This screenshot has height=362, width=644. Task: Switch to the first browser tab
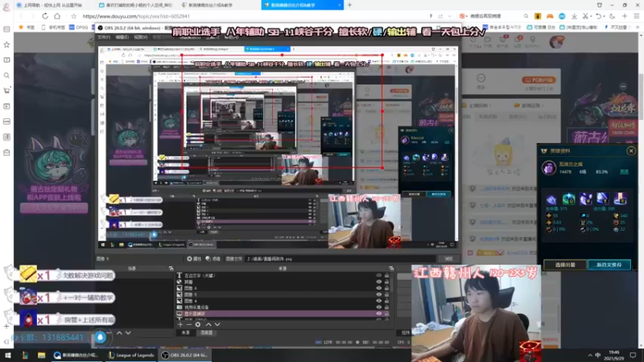pyautogui.click(x=52, y=5)
